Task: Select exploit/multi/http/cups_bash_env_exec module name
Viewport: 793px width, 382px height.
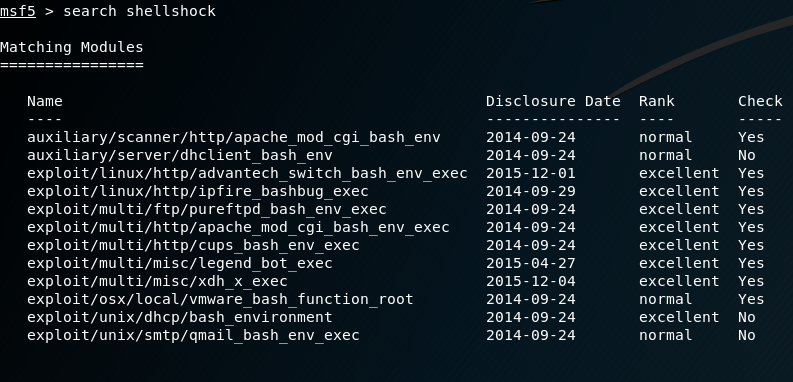Action: pos(193,245)
